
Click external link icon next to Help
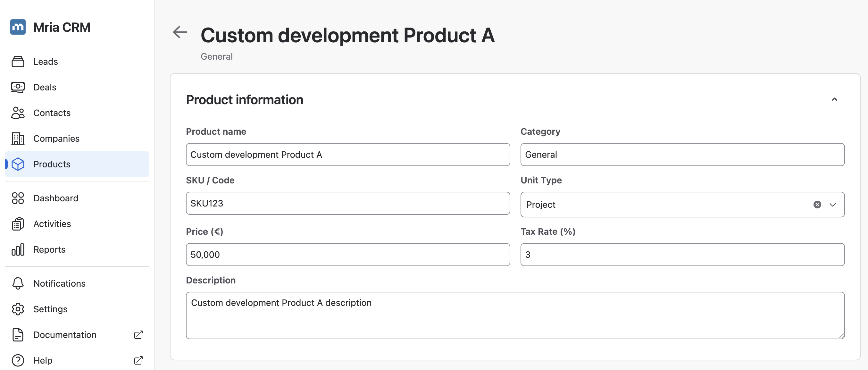click(138, 360)
